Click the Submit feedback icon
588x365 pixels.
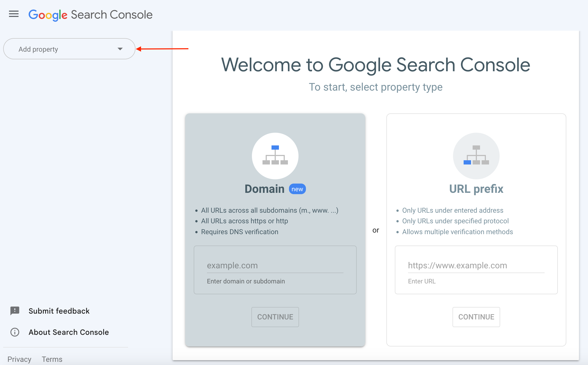click(15, 311)
